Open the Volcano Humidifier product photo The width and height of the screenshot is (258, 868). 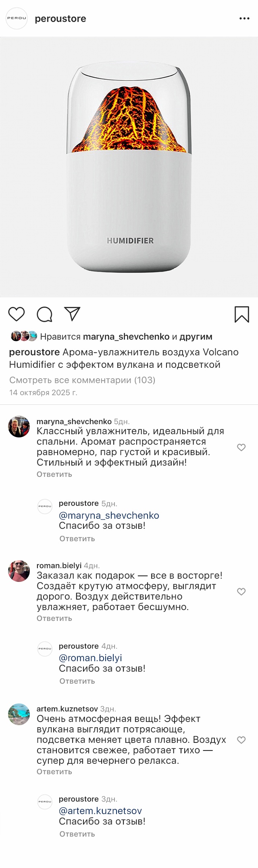[129, 167]
